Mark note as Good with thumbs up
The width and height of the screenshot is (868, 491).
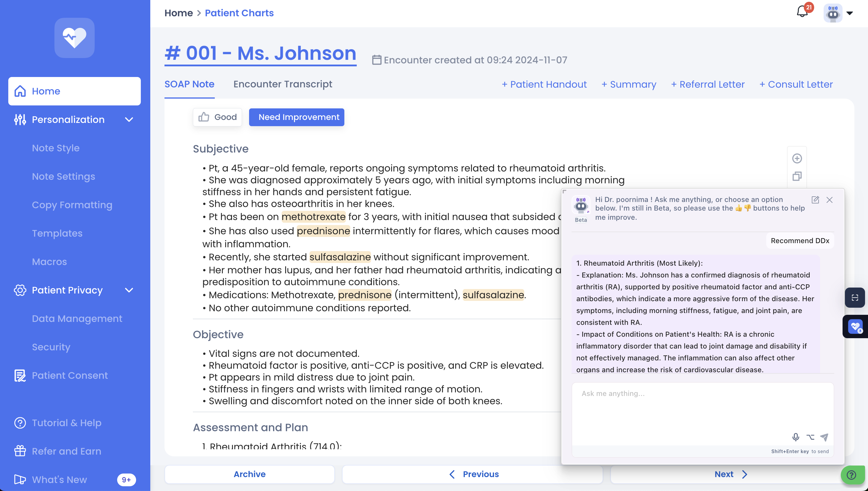click(217, 117)
